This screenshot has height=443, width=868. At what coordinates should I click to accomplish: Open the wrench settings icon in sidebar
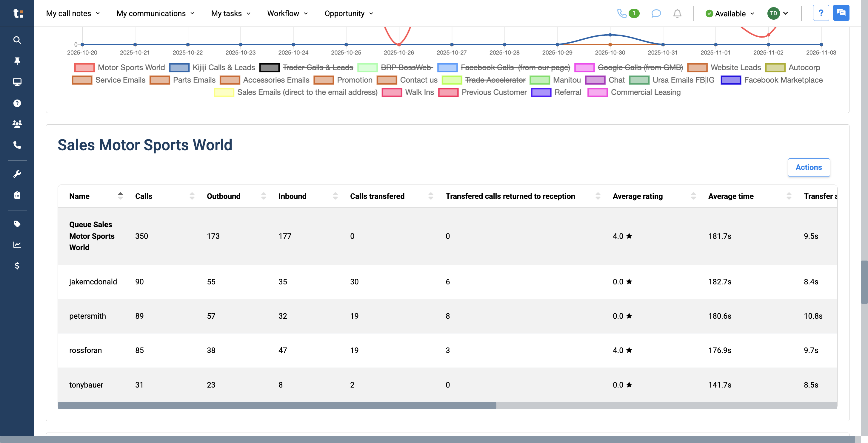(x=17, y=174)
